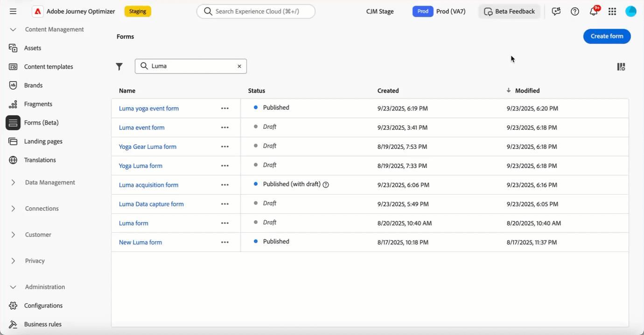
Task: Click the Forms page heading
Action: coord(125,36)
